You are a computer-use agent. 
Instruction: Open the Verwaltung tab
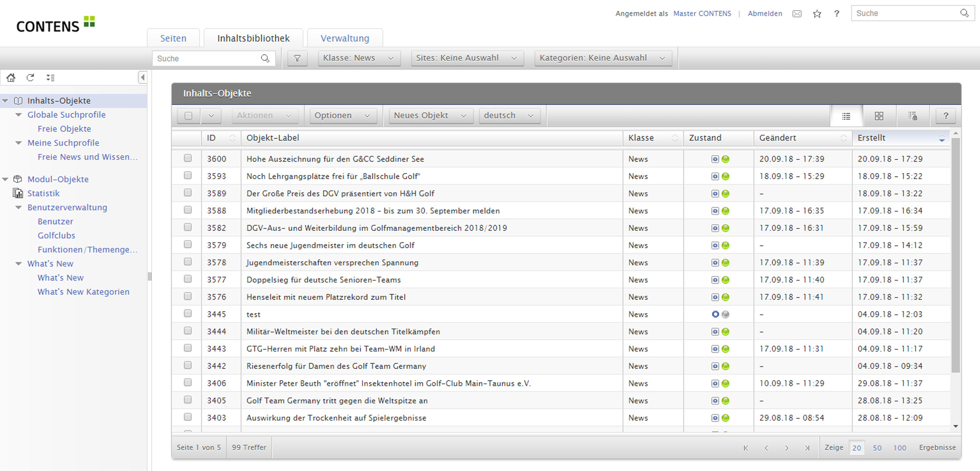click(345, 38)
